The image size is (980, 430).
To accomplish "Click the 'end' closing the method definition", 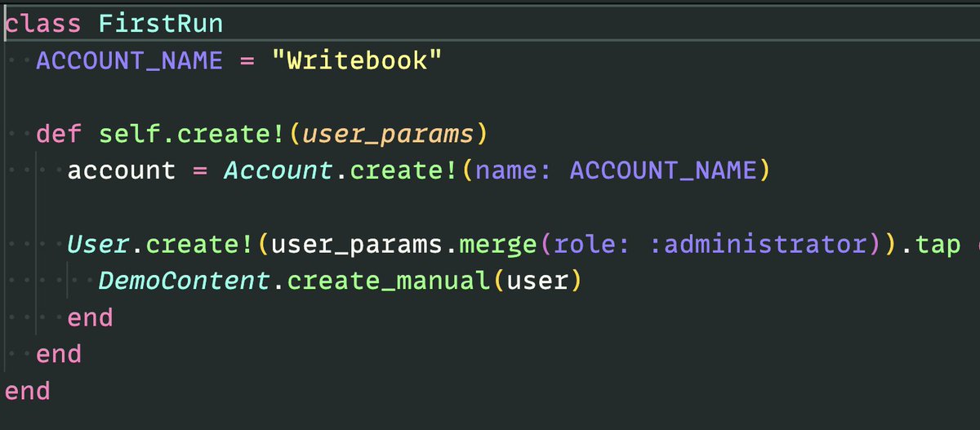I will tap(59, 354).
